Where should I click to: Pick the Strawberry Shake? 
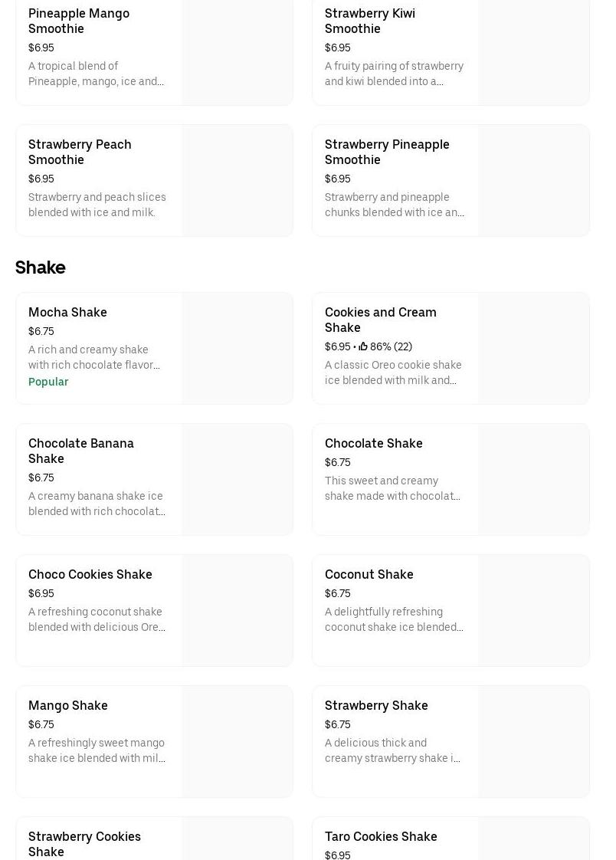point(375,705)
